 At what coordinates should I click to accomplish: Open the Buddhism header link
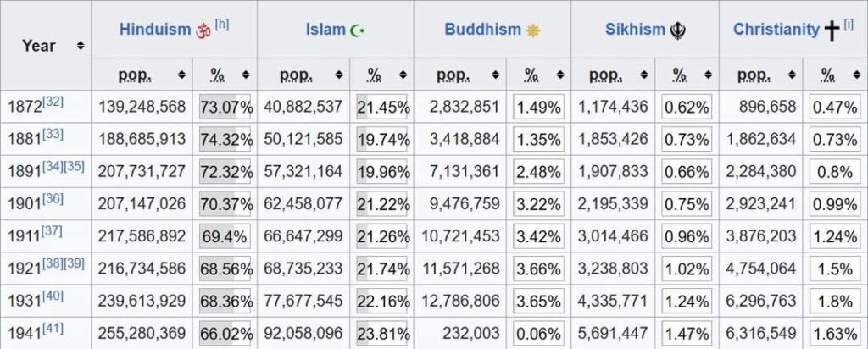coord(482,30)
